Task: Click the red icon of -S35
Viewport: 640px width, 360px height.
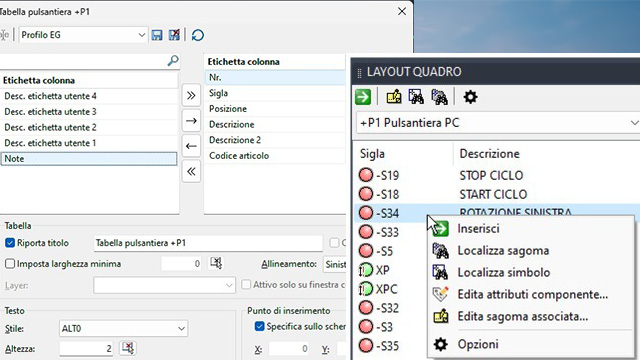Action: pos(366,346)
